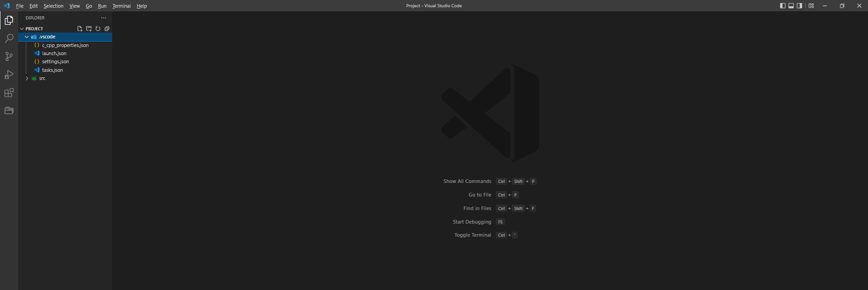Open the Extensions view
This screenshot has height=290, width=868.
click(x=9, y=93)
